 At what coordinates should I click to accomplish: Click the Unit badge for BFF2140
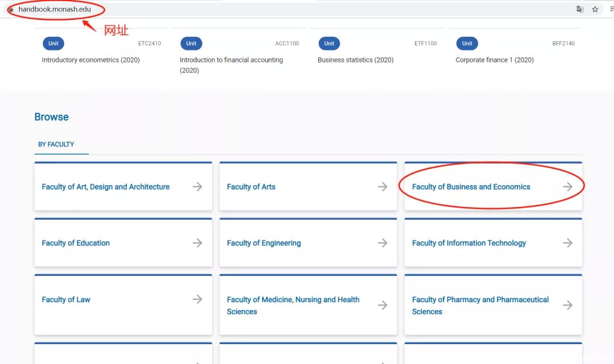point(467,43)
